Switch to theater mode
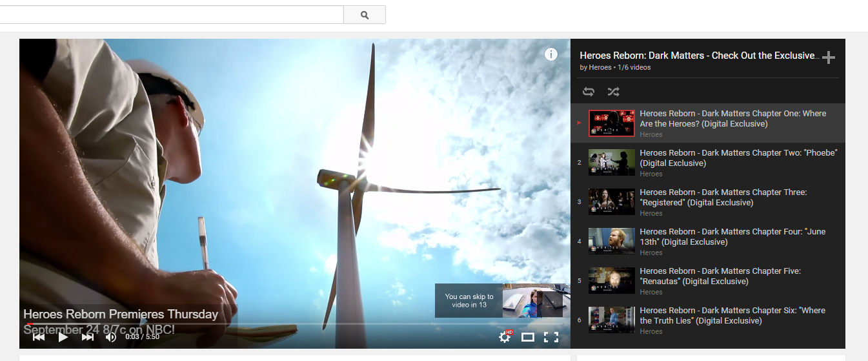This screenshot has height=361, width=868. (x=528, y=336)
